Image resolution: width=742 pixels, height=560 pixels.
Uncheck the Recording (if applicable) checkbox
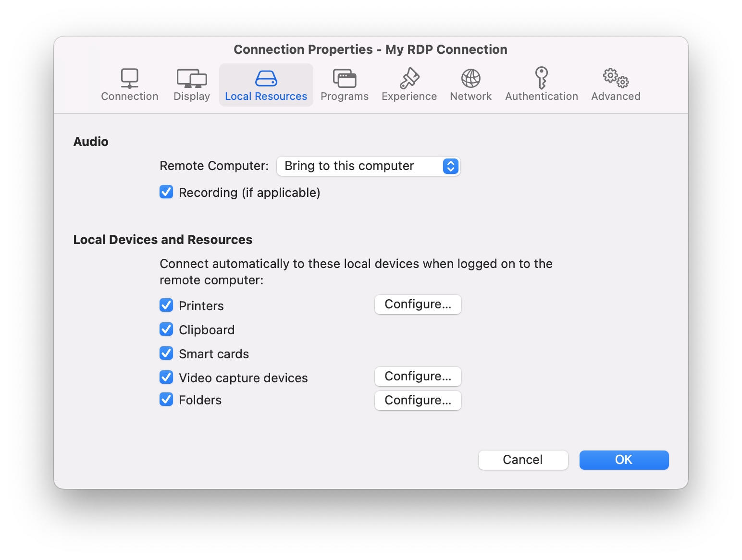166,192
